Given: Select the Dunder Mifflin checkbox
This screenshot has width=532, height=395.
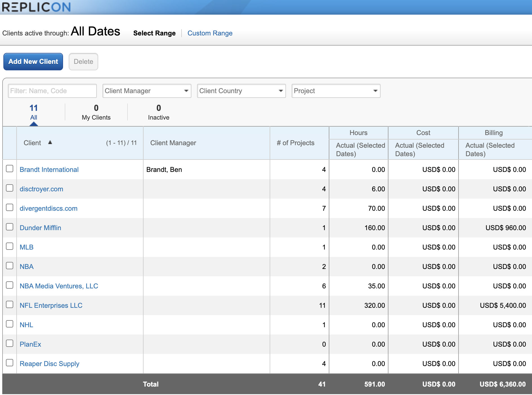Looking at the screenshot, I should [10, 227].
